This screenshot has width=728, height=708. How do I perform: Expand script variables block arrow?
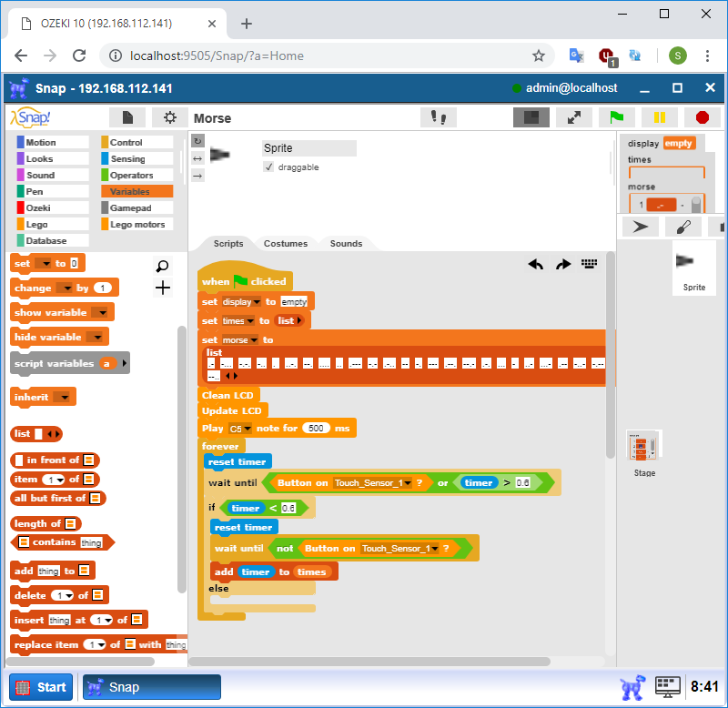click(x=125, y=363)
